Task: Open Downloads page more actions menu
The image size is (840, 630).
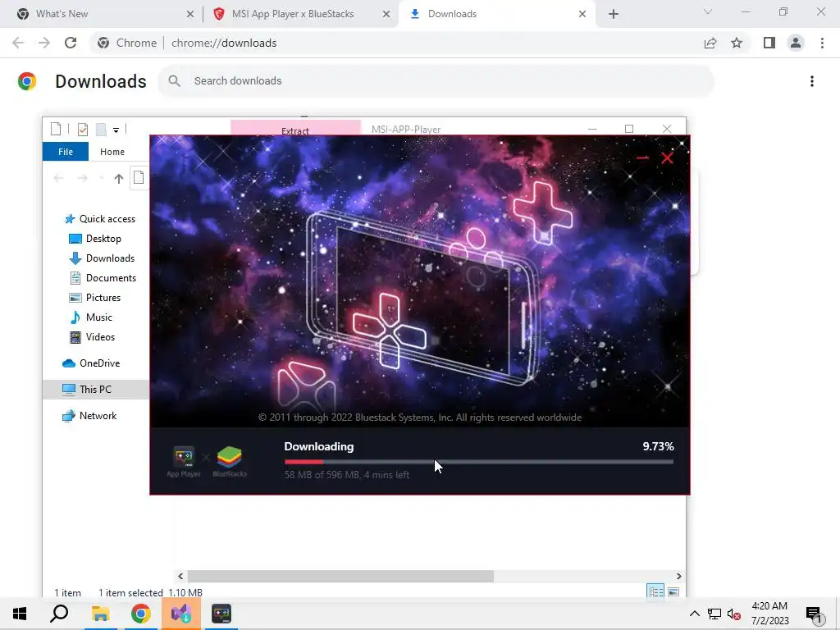Action: (812, 81)
